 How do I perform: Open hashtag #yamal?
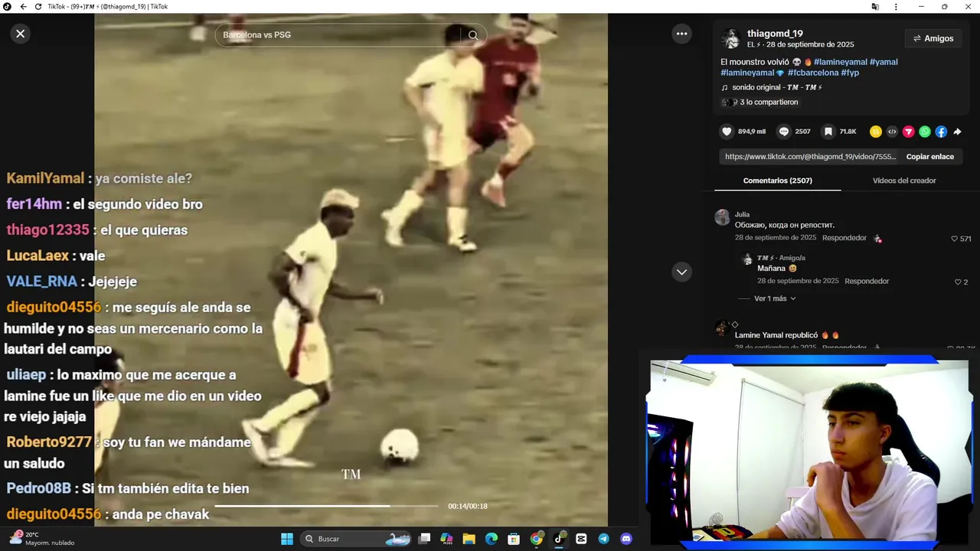point(884,62)
